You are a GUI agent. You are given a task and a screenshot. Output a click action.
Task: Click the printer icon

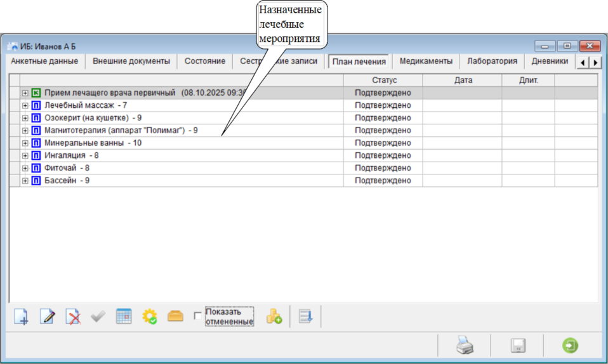pos(465,346)
